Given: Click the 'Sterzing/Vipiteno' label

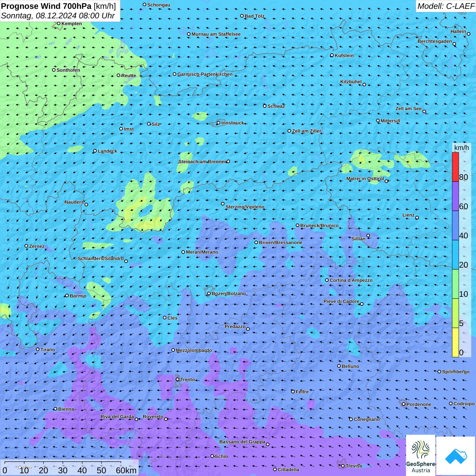Looking at the screenshot, I should click(x=245, y=207).
